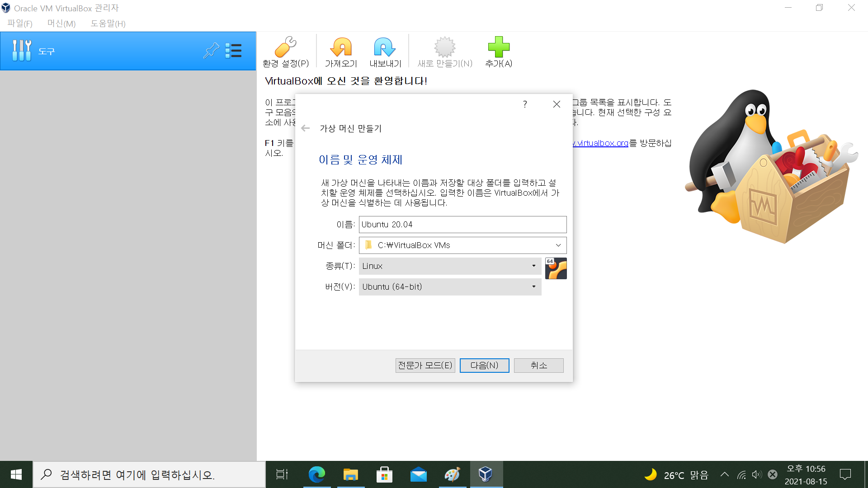Click the taskbar search box
This screenshot has height=488, width=868.
tap(149, 474)
